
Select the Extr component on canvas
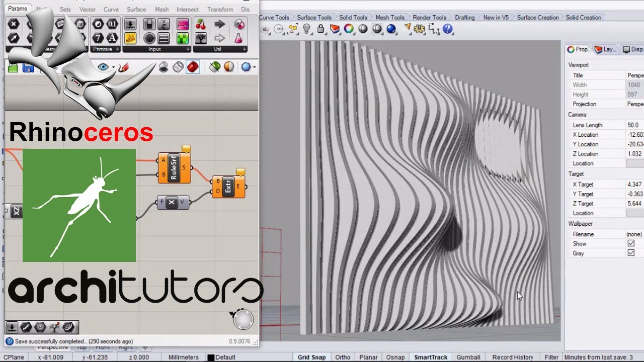[228, 187]
